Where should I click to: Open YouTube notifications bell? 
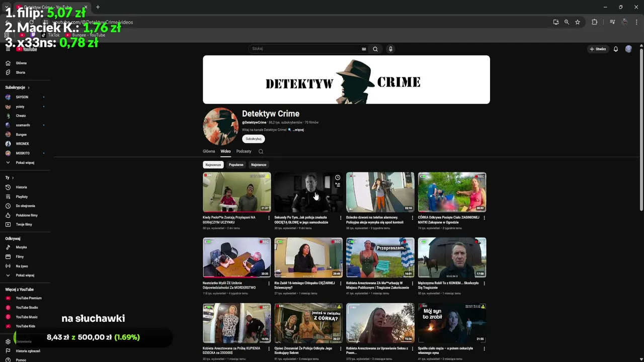(x=615, y=49)
